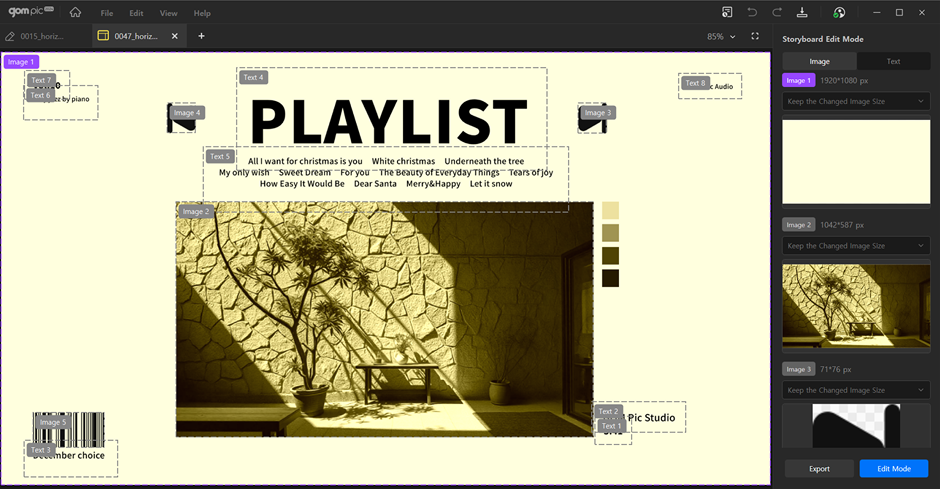
Task: Click the redo arrow icon
Action: (x=777, y=13)
